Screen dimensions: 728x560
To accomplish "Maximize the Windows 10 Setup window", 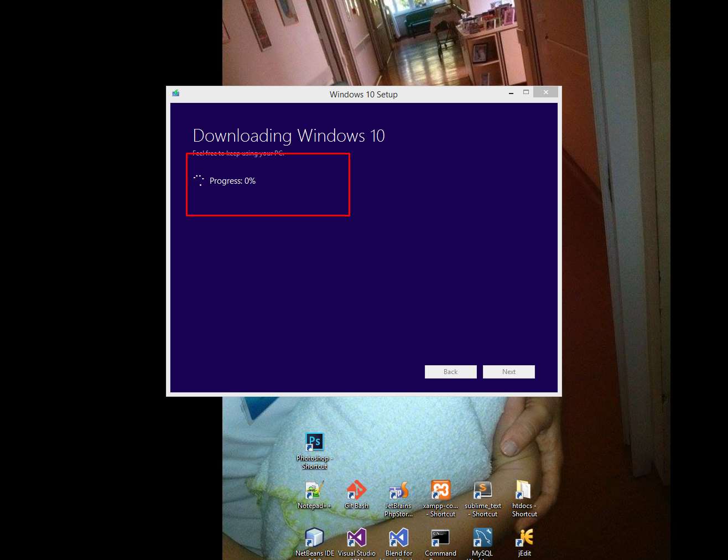I will (x=526, y=92).
